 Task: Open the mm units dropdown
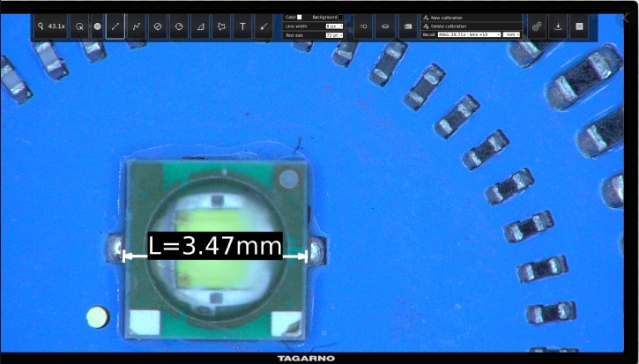tap(512, 34)
